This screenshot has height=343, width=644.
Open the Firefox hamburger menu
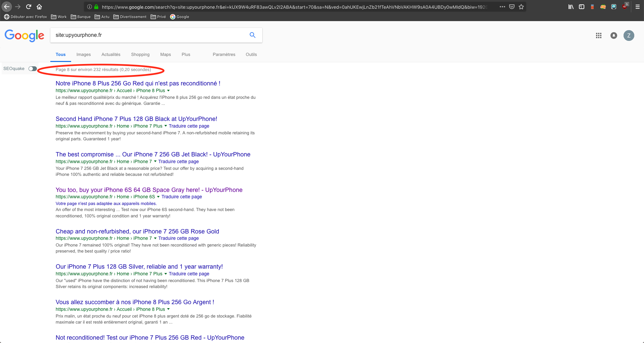click(x=638, y=7)
